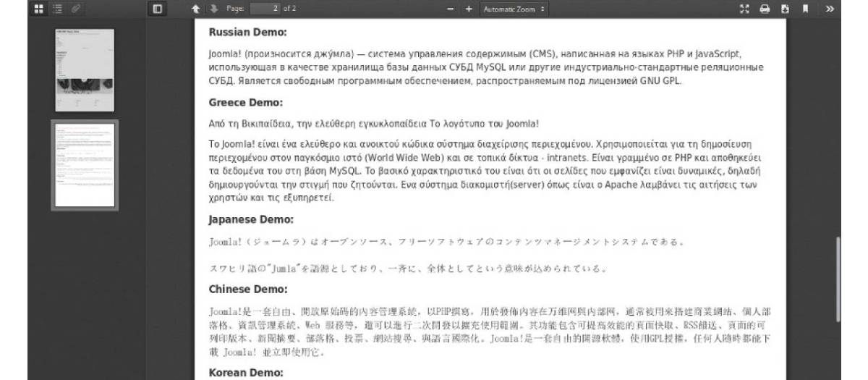Click the Japanese Demo heading

[x=251, y=220]
